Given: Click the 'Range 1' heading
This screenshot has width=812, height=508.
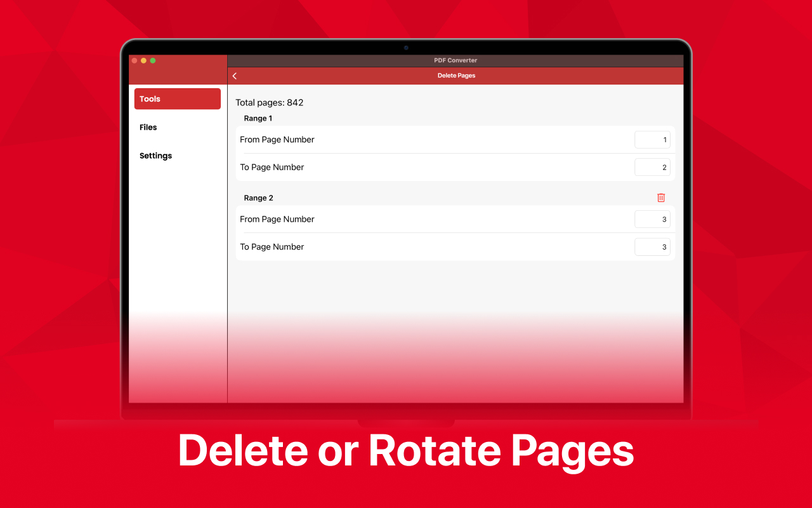Looking at the screenshot, I should (x=258, y=118).
